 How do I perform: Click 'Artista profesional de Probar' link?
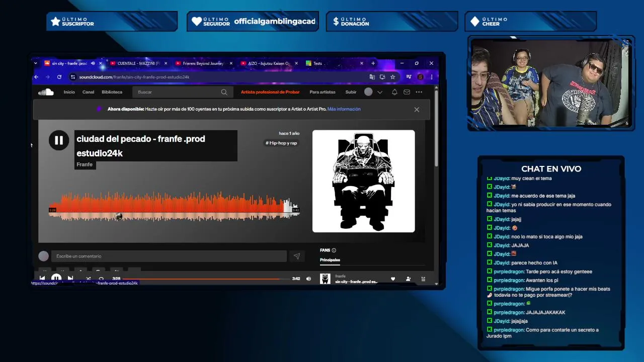(270, 92)
